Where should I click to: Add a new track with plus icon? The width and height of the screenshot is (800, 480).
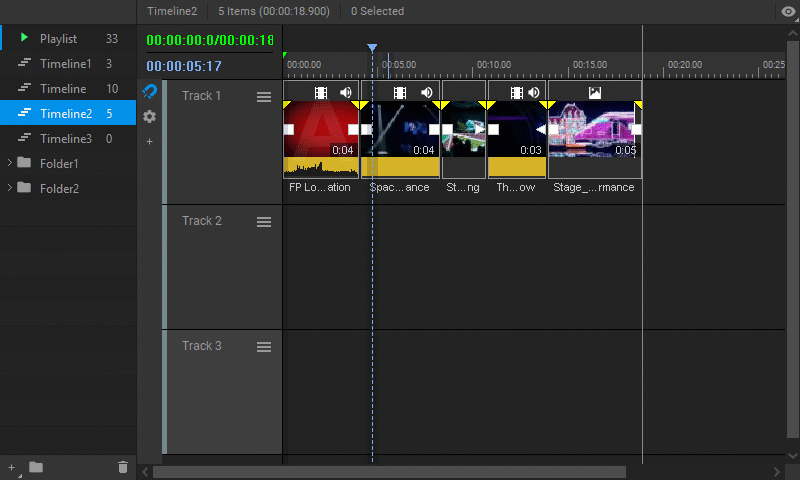point(149,141)
